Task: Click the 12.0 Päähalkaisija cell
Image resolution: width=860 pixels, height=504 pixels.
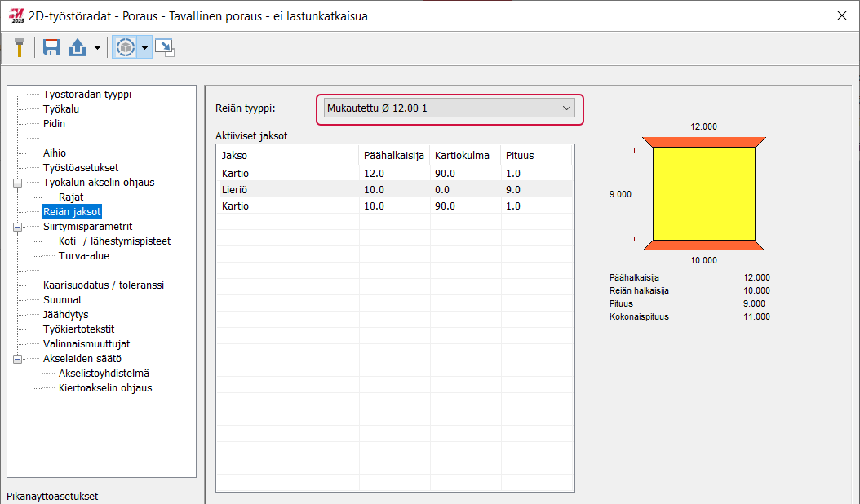Action: click(x=394, y=174)
